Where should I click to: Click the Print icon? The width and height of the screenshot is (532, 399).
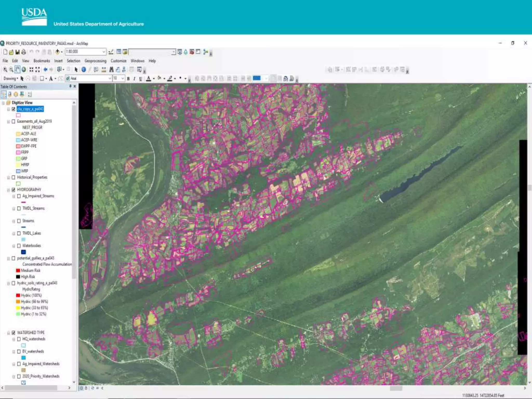pos(24,52)
